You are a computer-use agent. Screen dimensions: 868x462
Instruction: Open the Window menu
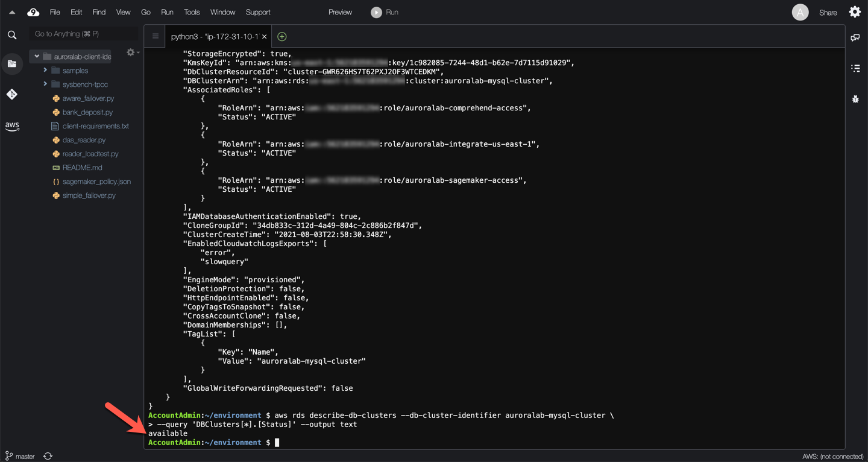222,12
